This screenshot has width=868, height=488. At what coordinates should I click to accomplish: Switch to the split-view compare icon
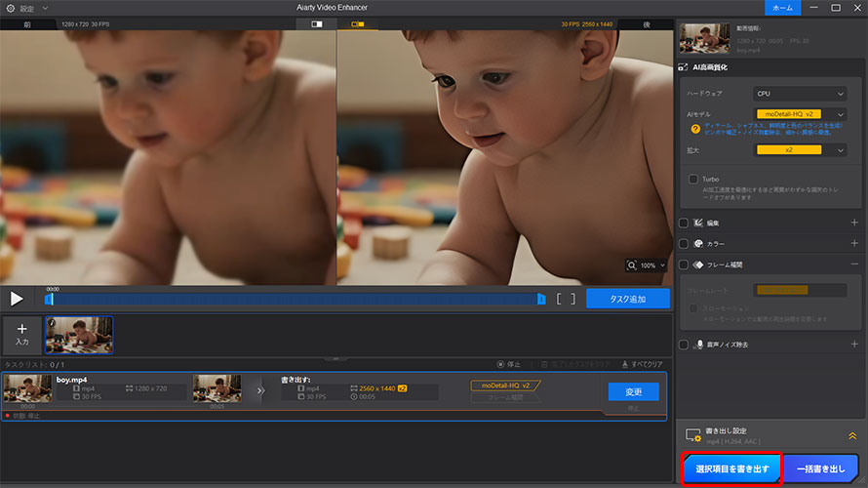(x=317, y=23)
